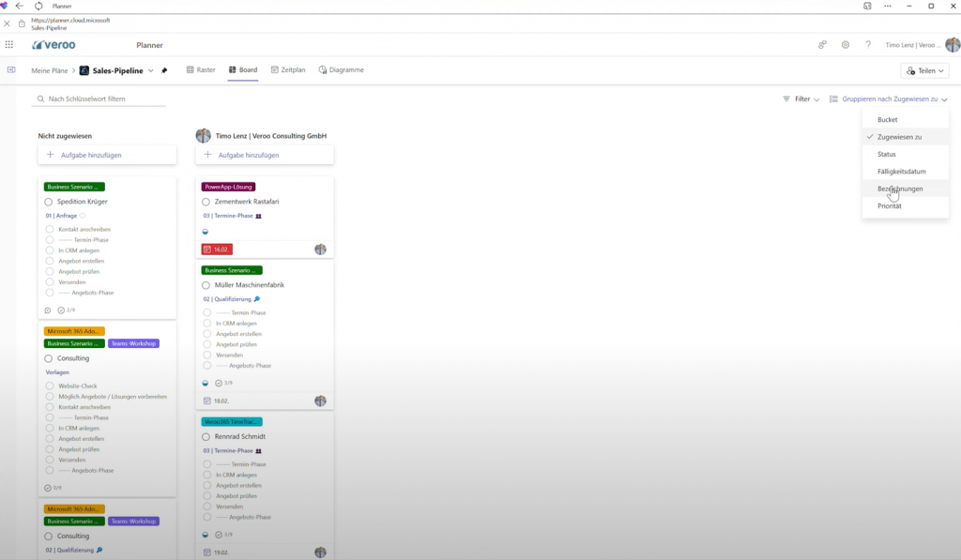Group by Priorität option

pos(906,205)
